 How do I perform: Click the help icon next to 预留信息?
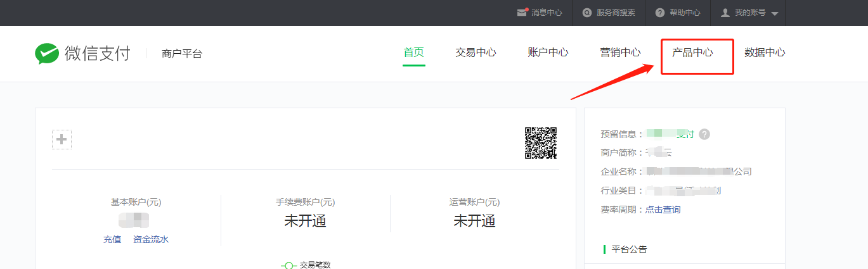click(704, 134)
